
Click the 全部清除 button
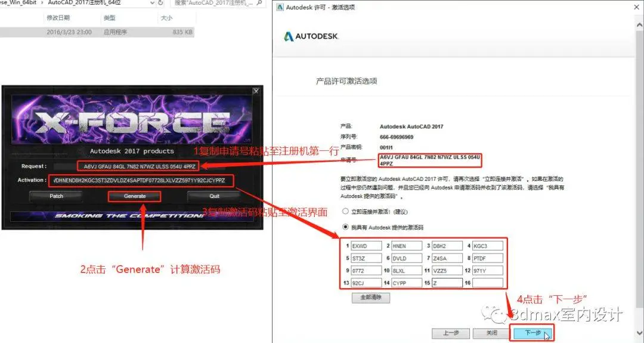click(x=371, y=298)
